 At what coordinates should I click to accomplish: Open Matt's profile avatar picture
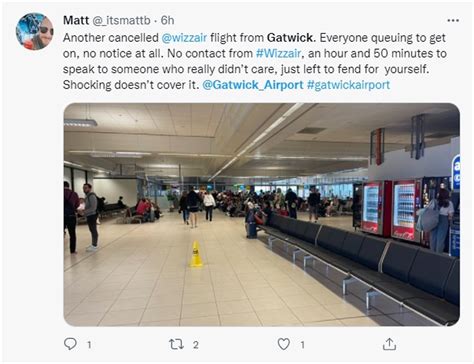point(35,31)
